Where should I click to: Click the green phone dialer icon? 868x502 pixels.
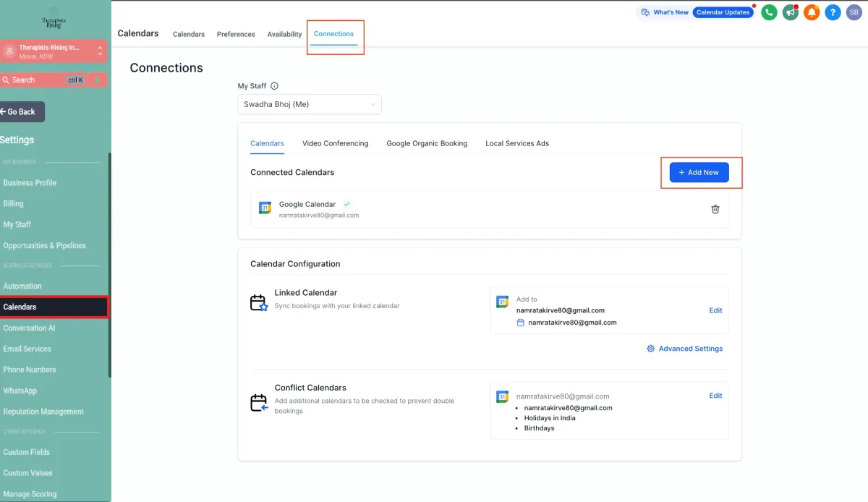click(x=769, y=12)
